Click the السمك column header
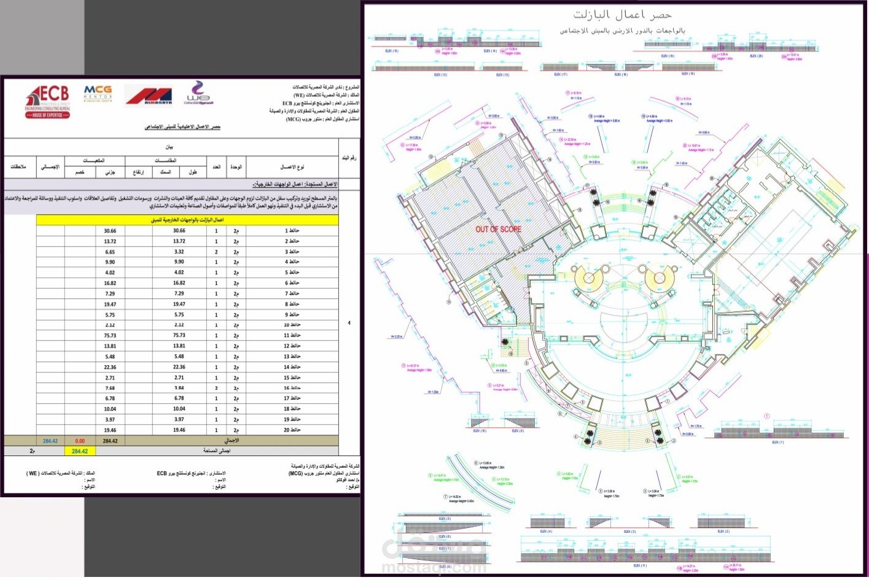 [x=165, y=172]
